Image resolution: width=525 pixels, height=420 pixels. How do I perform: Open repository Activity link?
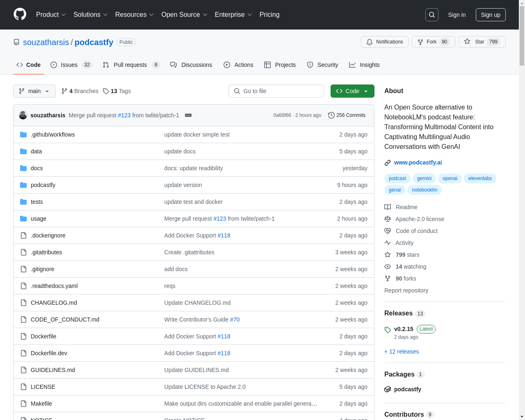tap(399, 243)
